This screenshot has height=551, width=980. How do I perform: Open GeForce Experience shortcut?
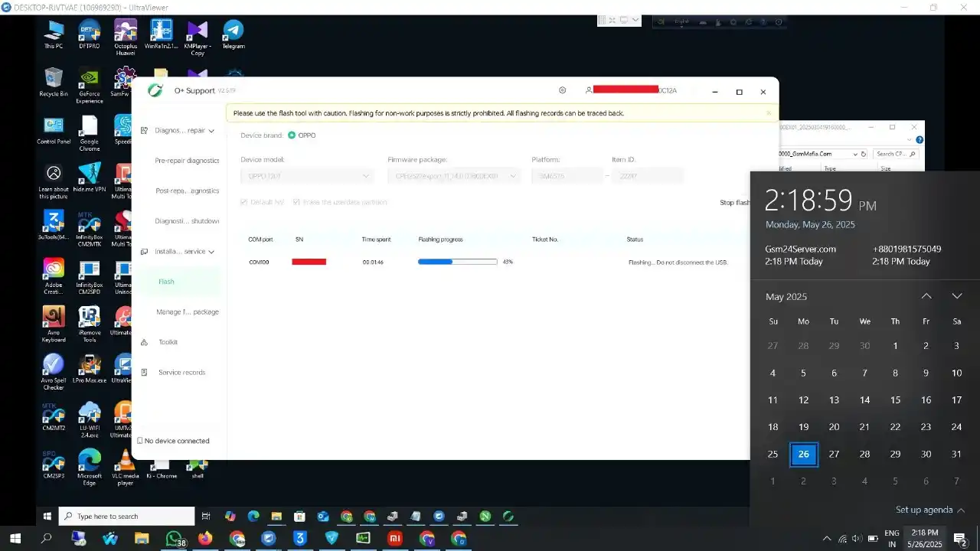pyautogui.click(x=89, y=86)
